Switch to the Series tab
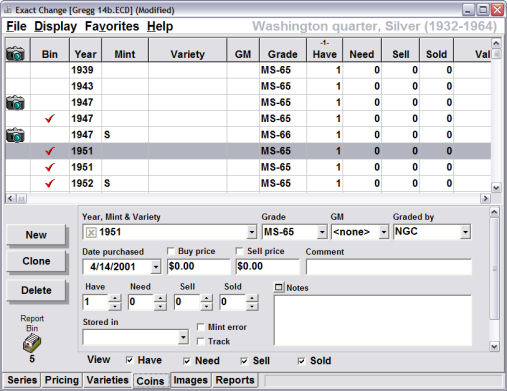 (22, 380)
